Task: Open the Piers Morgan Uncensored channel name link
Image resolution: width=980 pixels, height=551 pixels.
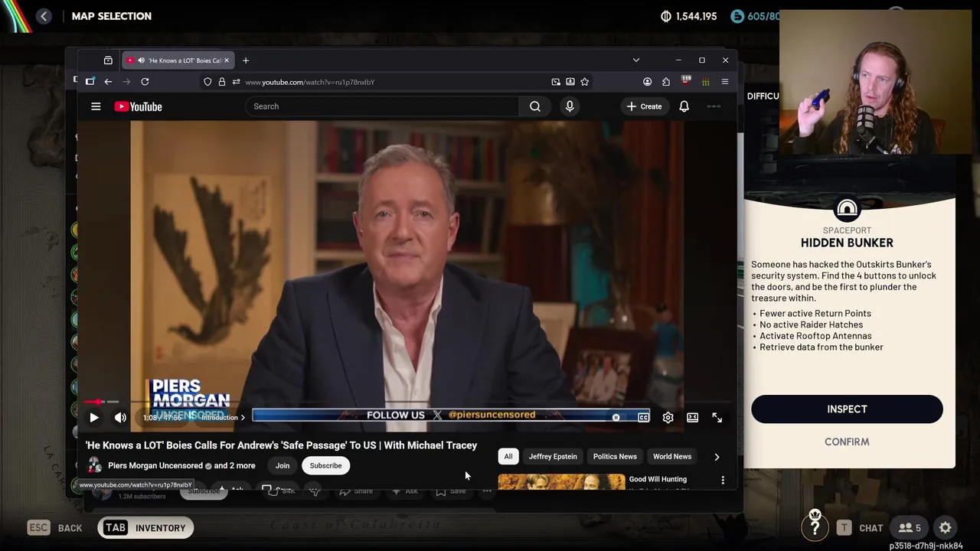Action: pos(155,465)
